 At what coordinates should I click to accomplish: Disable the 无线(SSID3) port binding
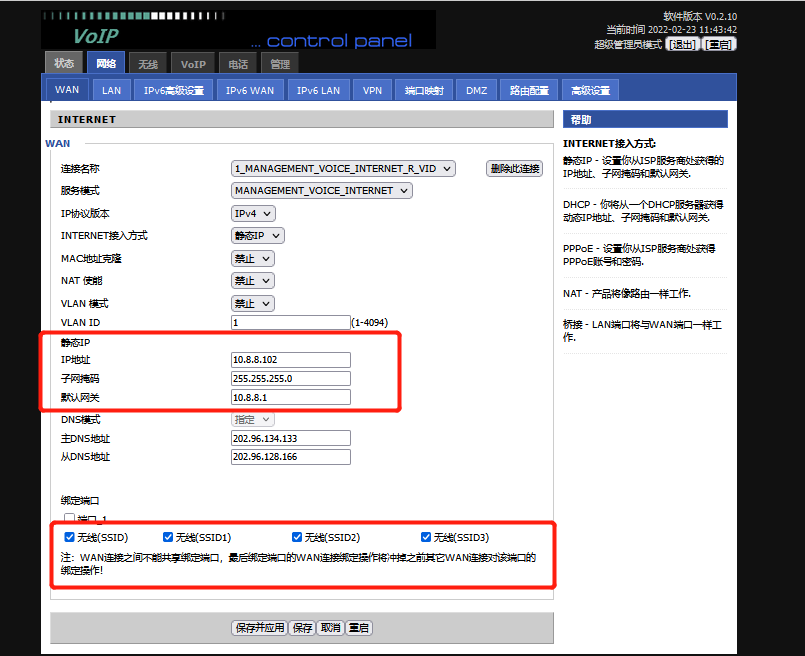pyautogui.click(x=427, y=537)
